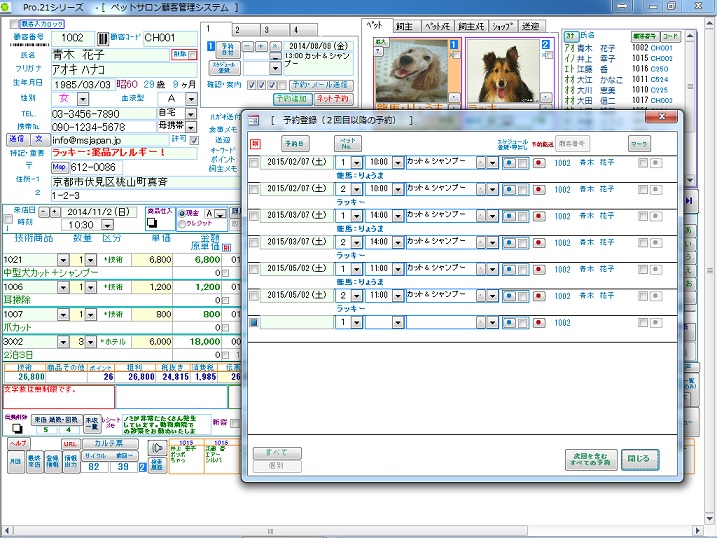The width and height of the screenshot is (717, 538).
Task: Click the ヘルプ help button
Action: pyautogui.click(x=18, y=444)
